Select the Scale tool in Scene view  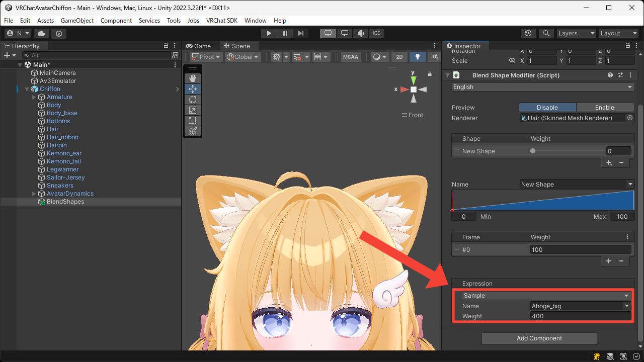pyautogui.click(x=192, y=110)
